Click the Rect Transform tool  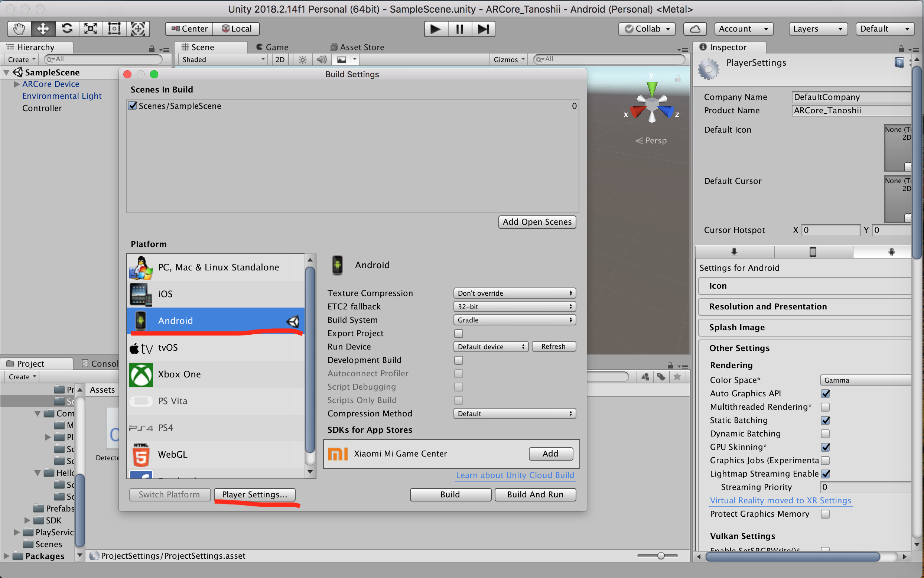coord(114,29)
